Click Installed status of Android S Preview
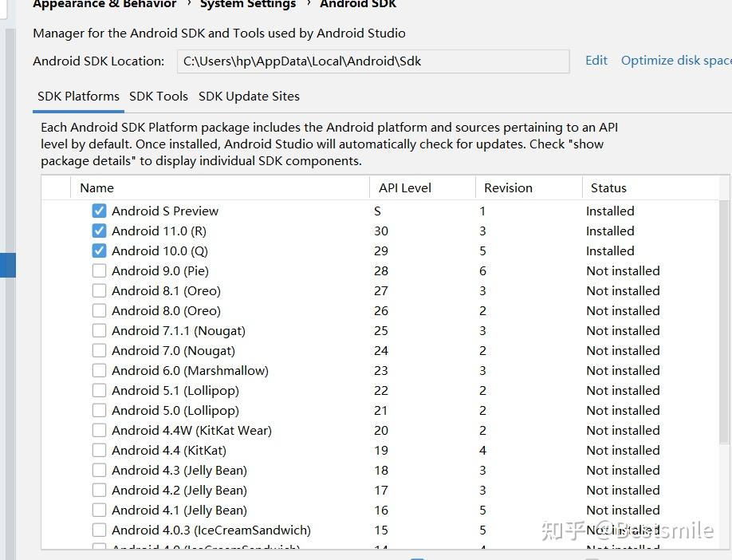This screenshot has height=560, width=732. point(610,211)
